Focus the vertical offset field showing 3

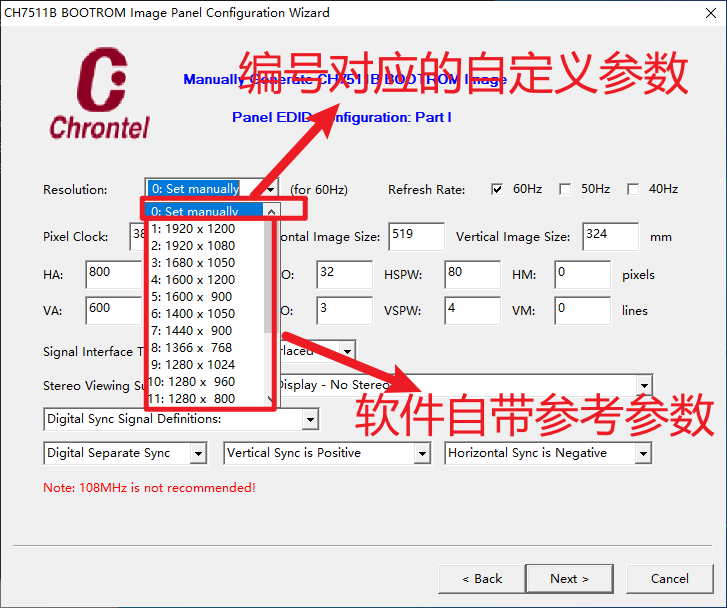point(344,311)
